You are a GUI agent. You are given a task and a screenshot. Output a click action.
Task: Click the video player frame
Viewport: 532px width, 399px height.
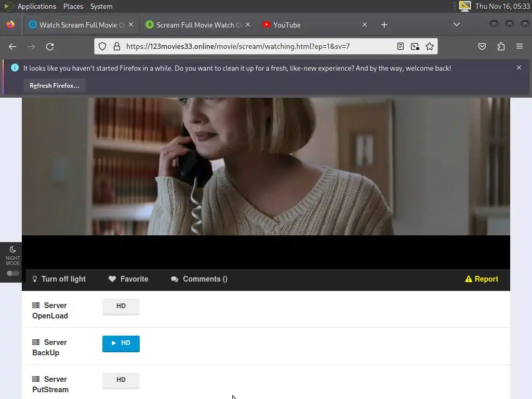pos(266,183)
